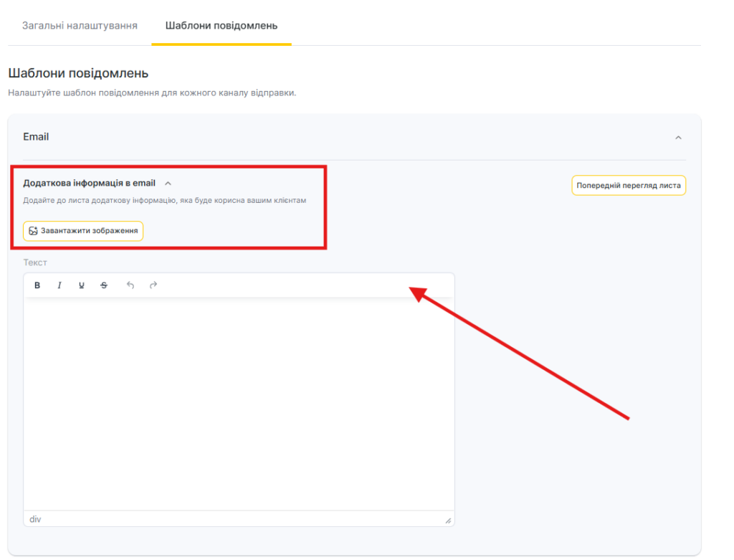
Task: Click the Завантажити зображення button label
Action: point(89,232)
